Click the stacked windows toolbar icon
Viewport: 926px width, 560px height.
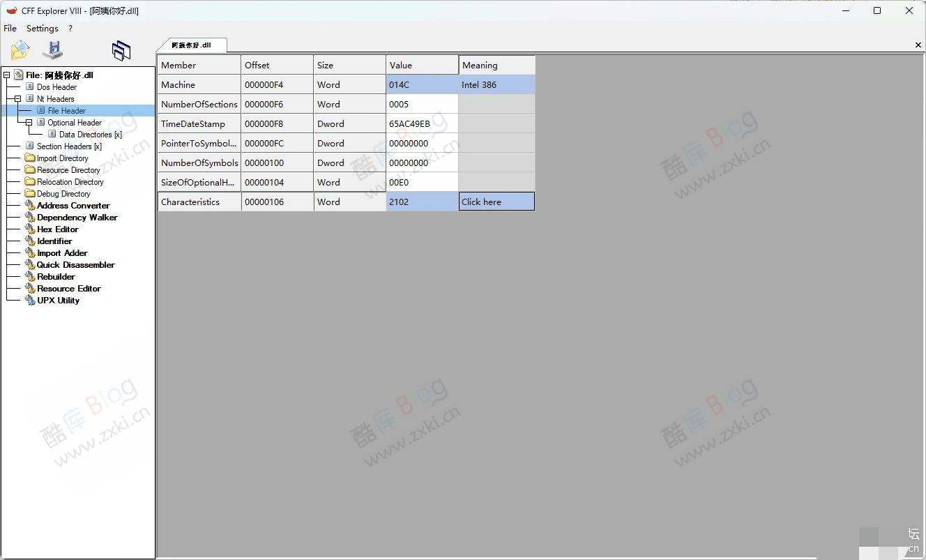tap(121, 50)
